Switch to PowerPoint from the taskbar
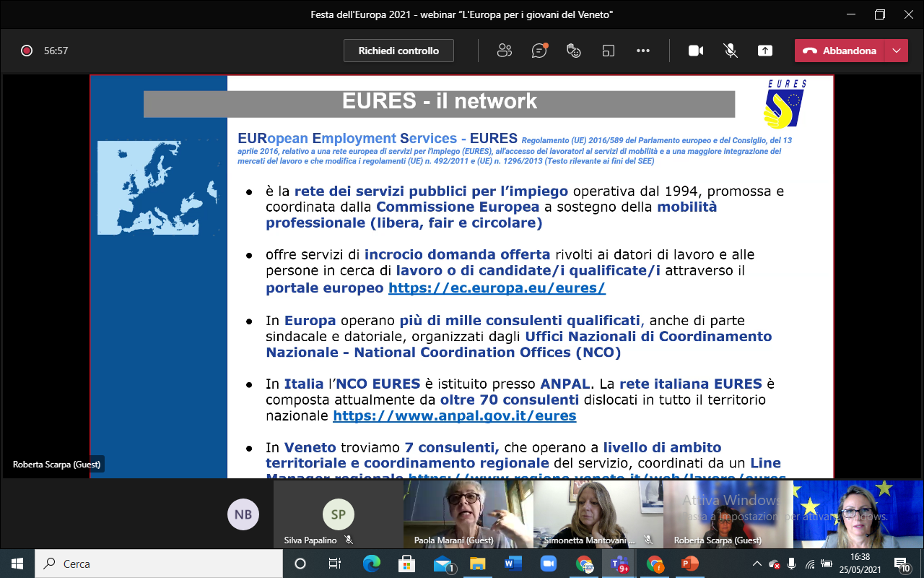The width and height of the screenshot is (924, 578). (x=690, y=564)
